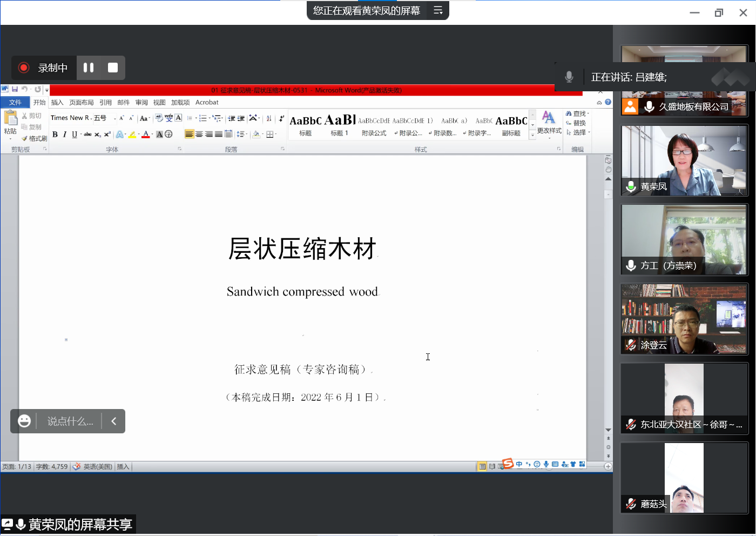
Task: Toggle italic formatting
Action: click(x=65, y=135)
